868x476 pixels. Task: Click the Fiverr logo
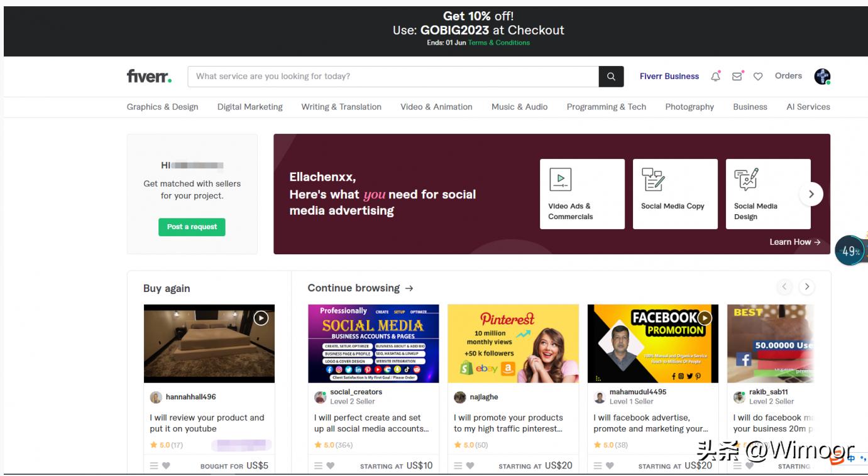tap(149, 76)
